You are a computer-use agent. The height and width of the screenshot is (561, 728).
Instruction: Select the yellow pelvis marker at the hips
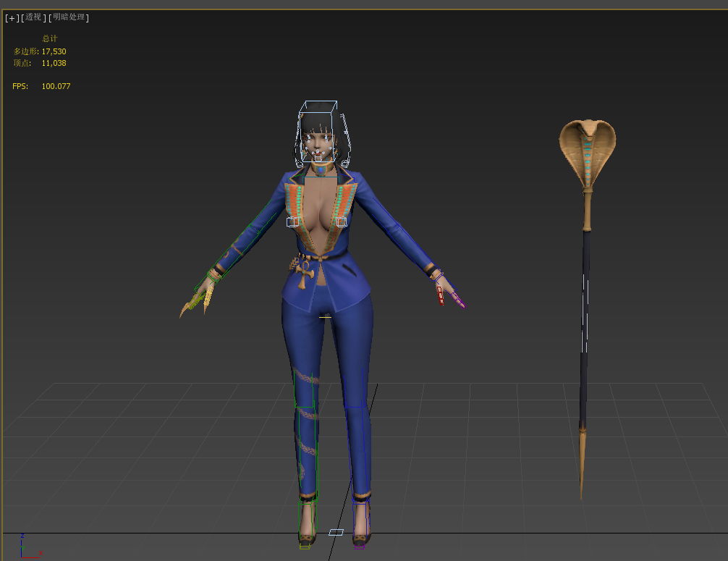[x=325, y=317]
